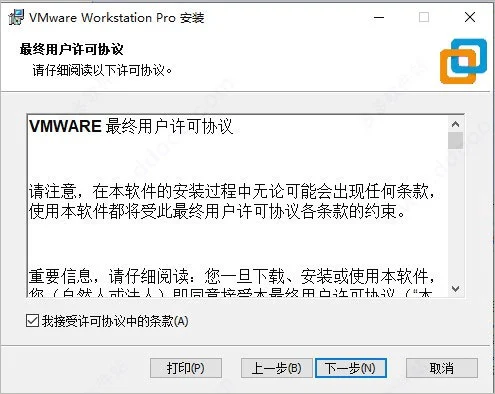The width and height of the screenshot is (495, 394).
Task: Click the VMWARE 最终用户许可协议 heading in license text
Action: (x=131, y=126)
